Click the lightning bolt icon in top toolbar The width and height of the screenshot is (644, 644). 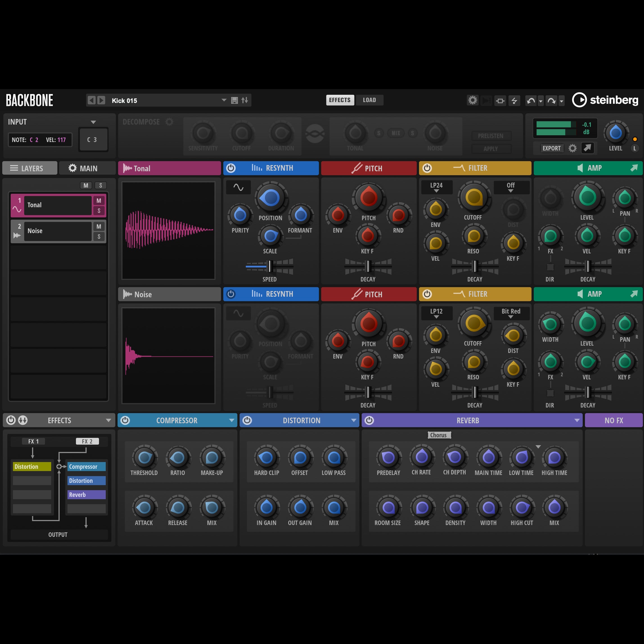coord(514,100)
